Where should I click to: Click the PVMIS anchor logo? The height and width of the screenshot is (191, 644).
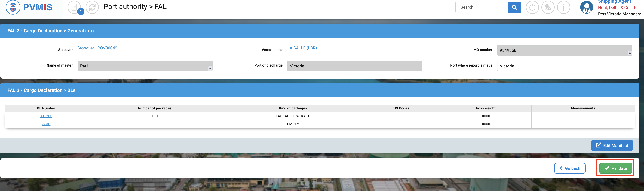[13, 7]
